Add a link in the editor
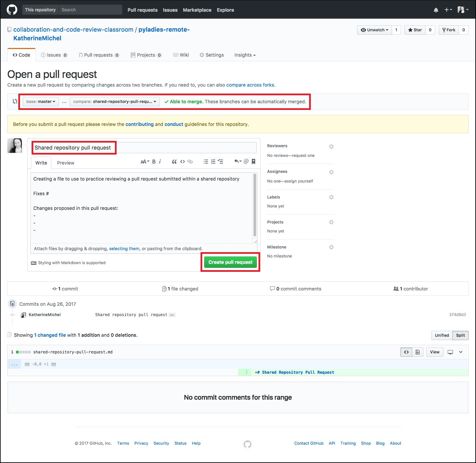The width and height of the screenshot is (476, 463). (190, 162)
